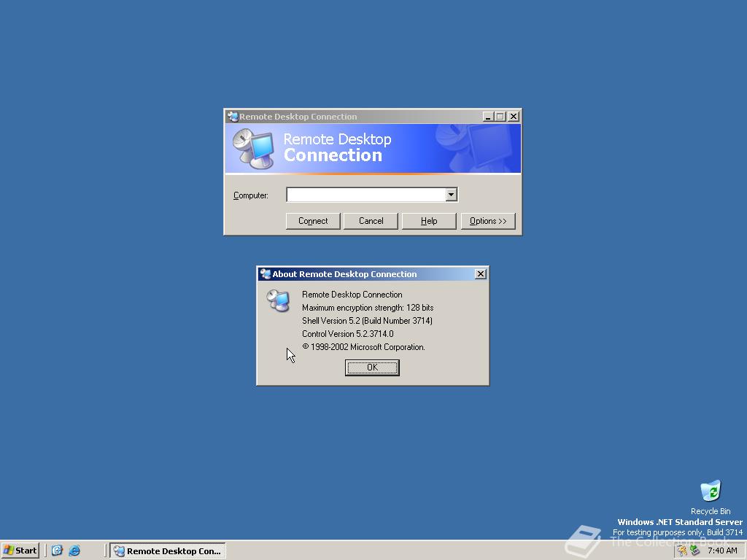Click the keys icon in system tray

click(x=682, y=551)
